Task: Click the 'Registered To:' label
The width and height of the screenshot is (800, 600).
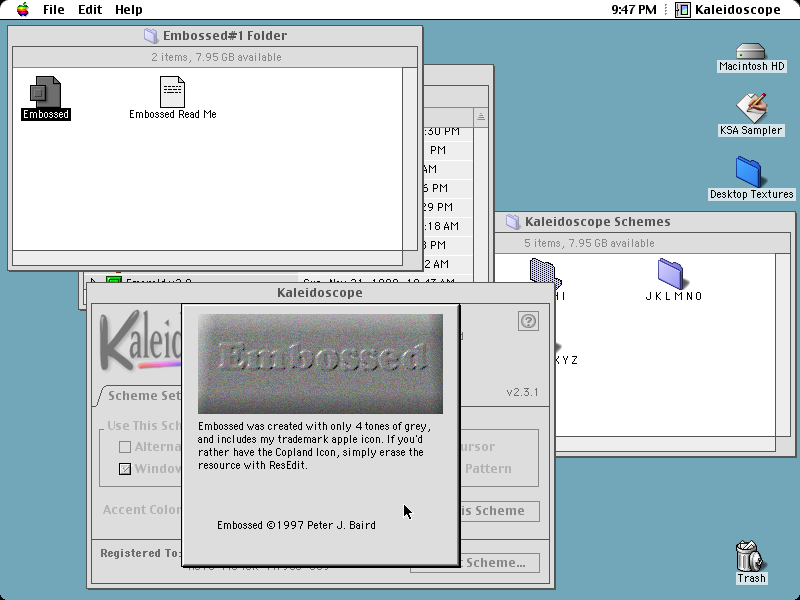Action: click(140, 553)
